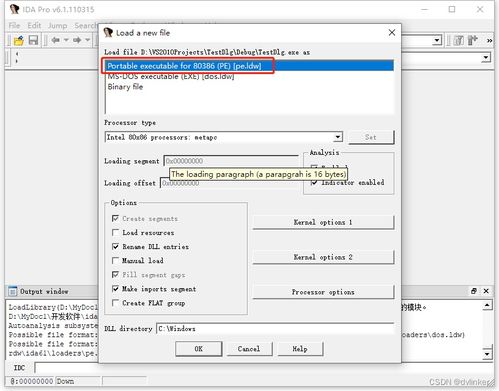Toggle Indicator enabled checkbox

[314, 183]
